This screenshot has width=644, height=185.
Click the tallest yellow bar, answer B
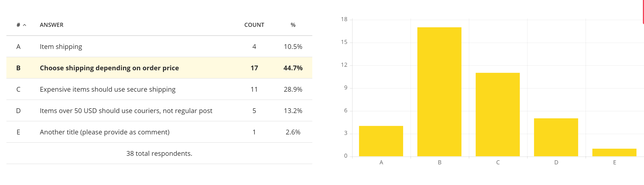[x=439, y=92]
